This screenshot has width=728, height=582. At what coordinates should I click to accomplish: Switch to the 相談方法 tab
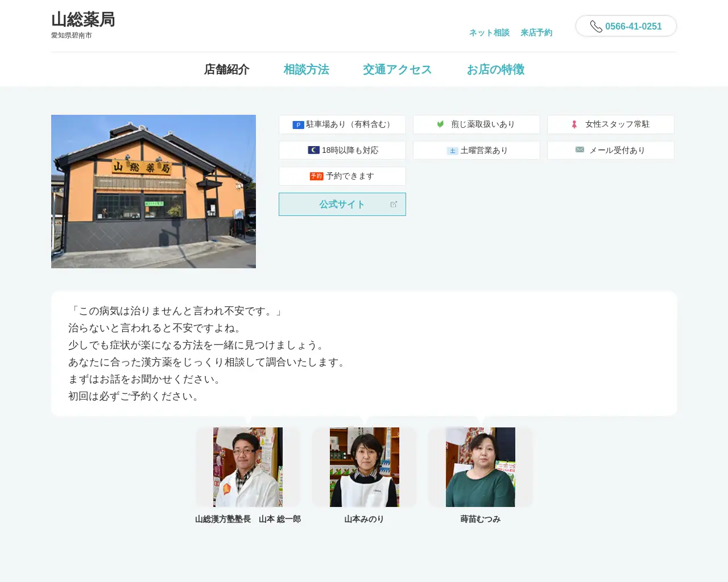point(307,69)
